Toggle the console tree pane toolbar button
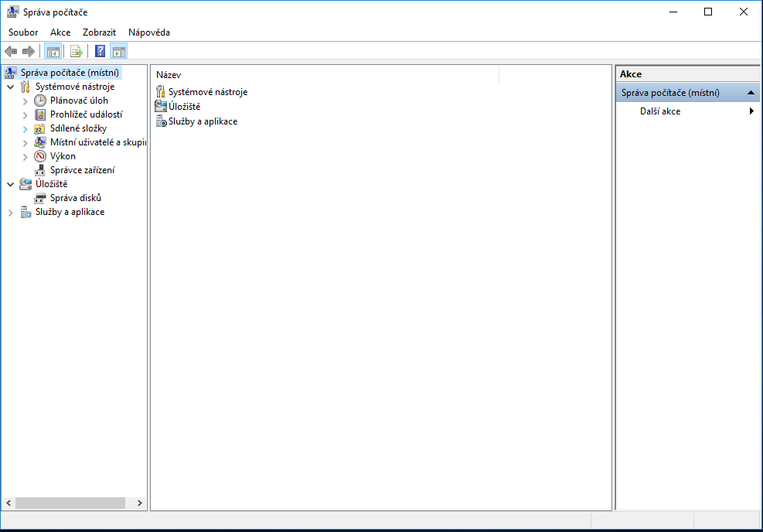763x532 pixels. [x=53, y=52]
